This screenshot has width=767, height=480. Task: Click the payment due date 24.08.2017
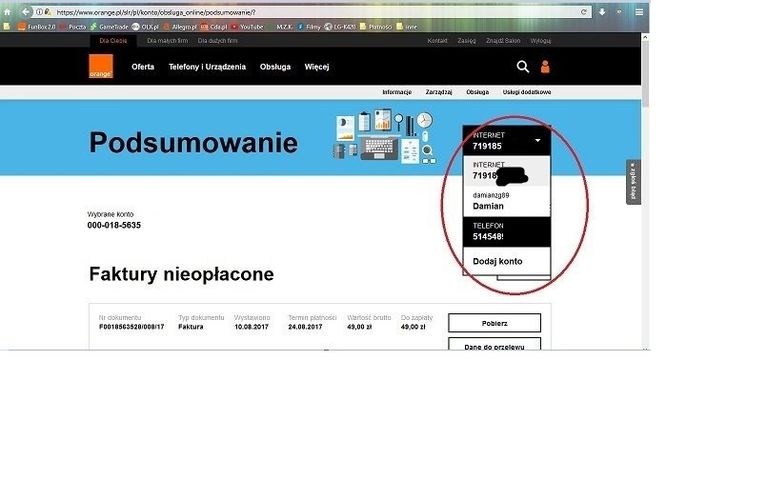tap(305, 326)
